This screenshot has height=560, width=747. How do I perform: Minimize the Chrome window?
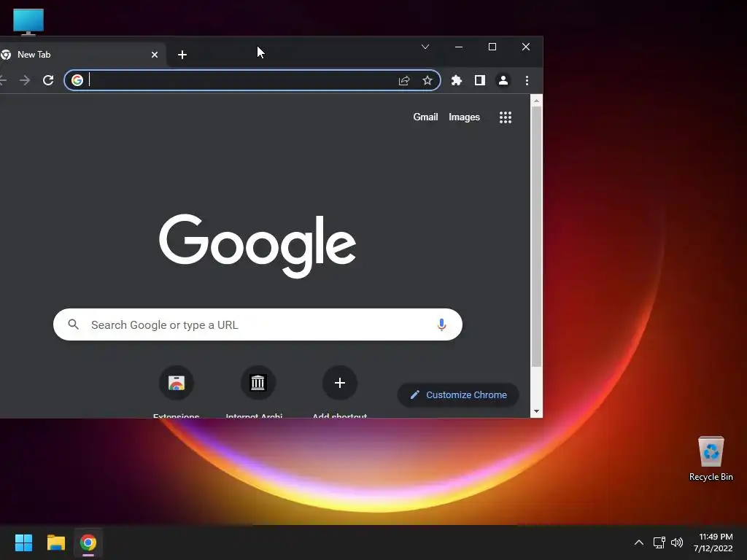459,47
